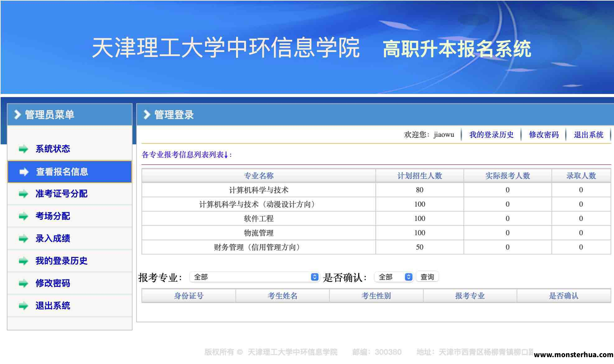Click the 计划招生人数 column header

[x=420, y=176]
